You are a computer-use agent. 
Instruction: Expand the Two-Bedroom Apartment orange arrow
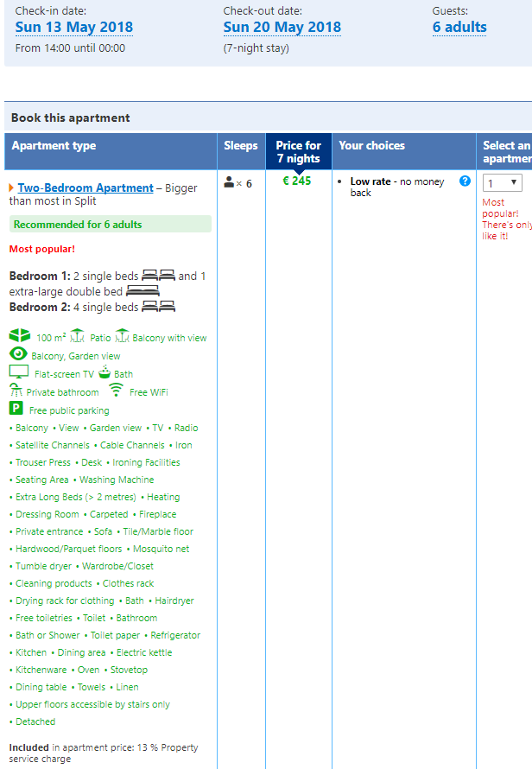click(11, 187)
